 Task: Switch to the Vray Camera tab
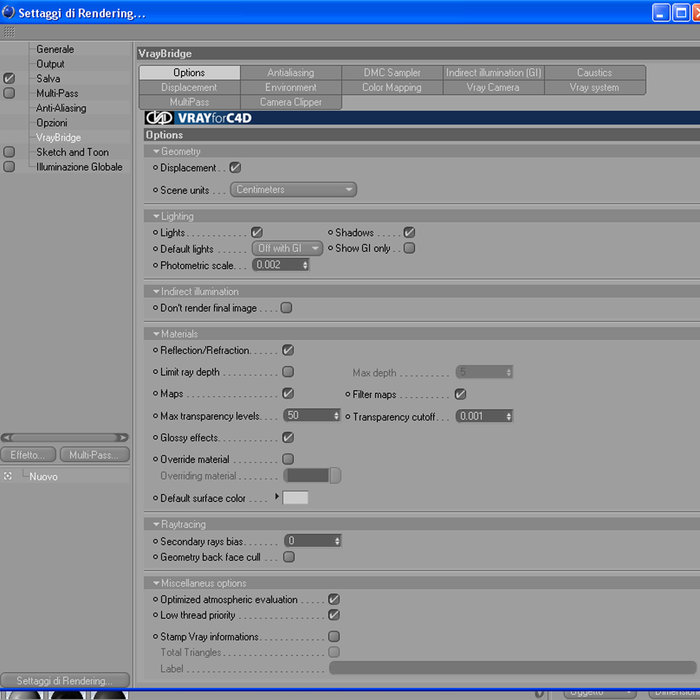coord(493,87)
